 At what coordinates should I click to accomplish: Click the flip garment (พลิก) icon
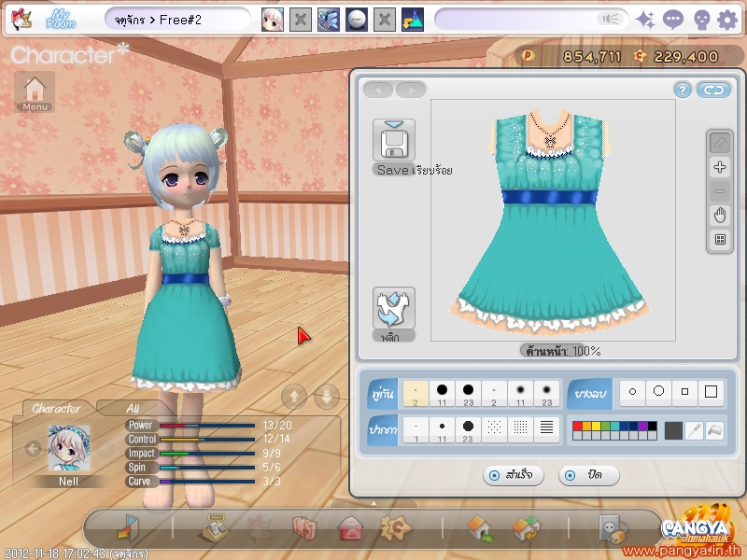(x=393, y=308)
